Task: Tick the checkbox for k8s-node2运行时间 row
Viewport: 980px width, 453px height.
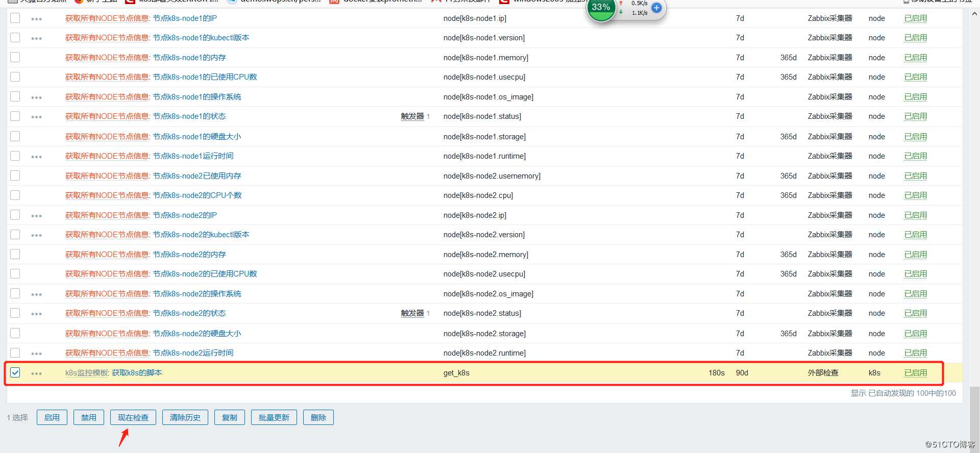Action: (x=15, y=353)
